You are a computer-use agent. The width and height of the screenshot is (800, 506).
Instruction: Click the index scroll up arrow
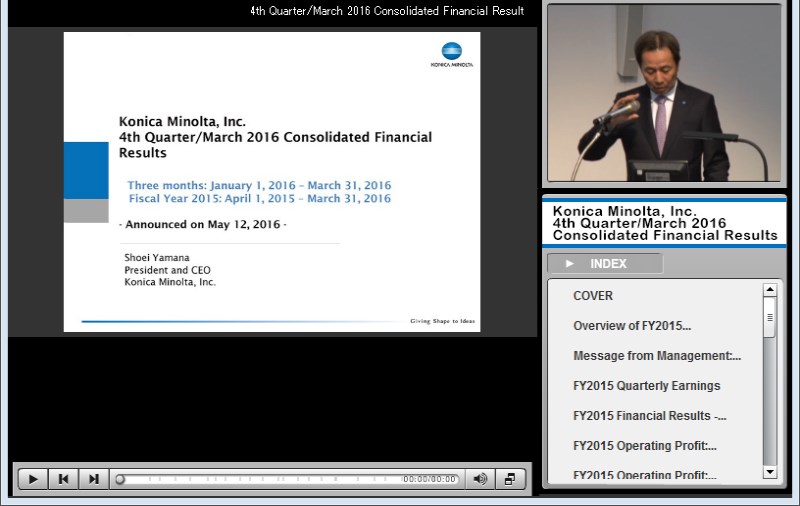tap(769, 290)
